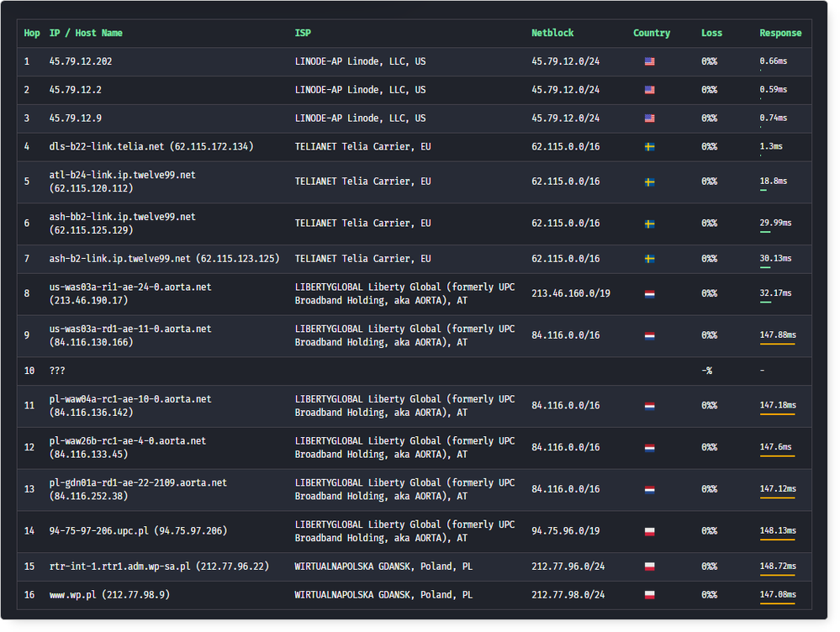Viewport: 840px width, 632px height.
Task: Click the Loss column header
Action: (x=711, y=34)
